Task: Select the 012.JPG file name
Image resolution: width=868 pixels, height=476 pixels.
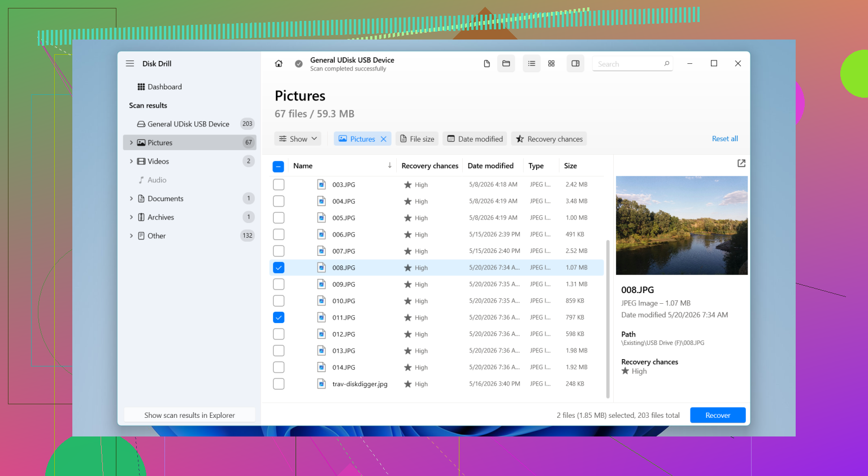Action: click(344, 334)
